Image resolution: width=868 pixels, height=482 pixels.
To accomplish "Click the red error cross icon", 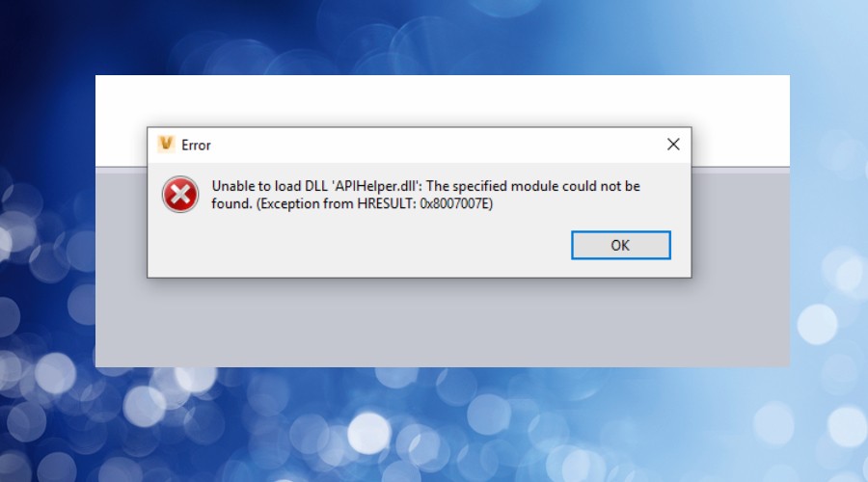I will [x=180, y=194].
